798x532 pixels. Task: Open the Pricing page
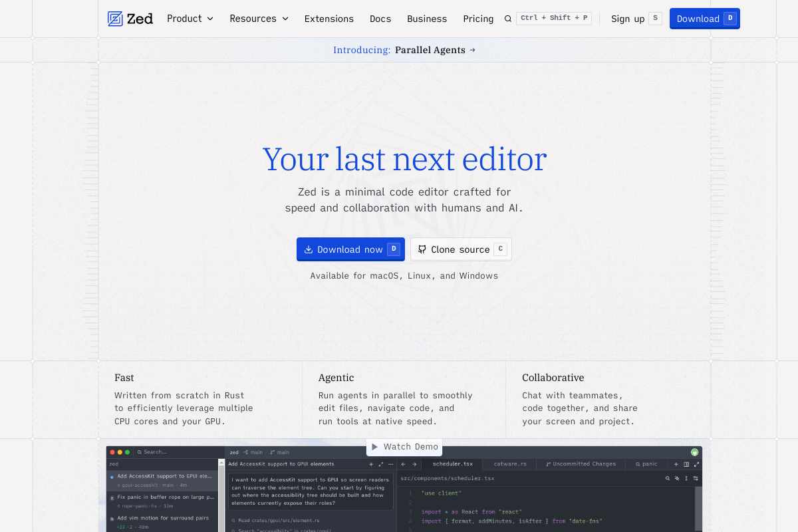(478, 19)
